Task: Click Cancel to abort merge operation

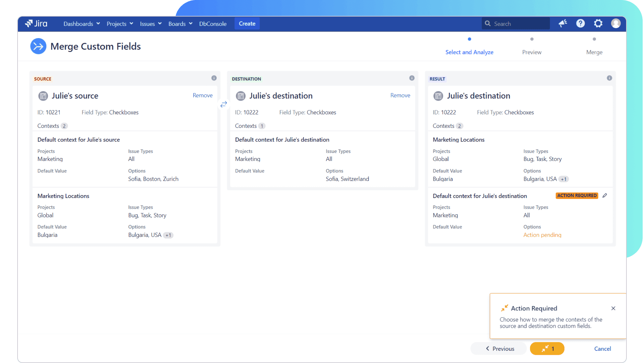Action: click(603, 348)
